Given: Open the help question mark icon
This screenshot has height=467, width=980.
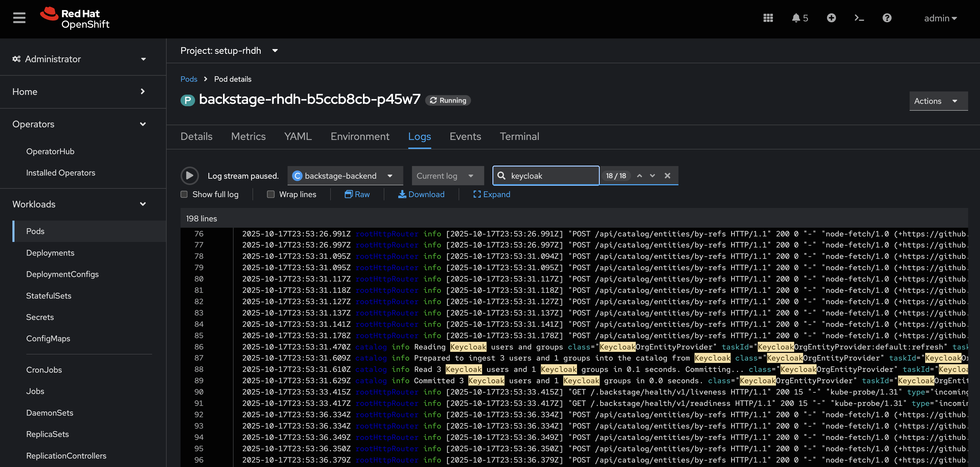Looking at the screenshot, I should [887, 18].
